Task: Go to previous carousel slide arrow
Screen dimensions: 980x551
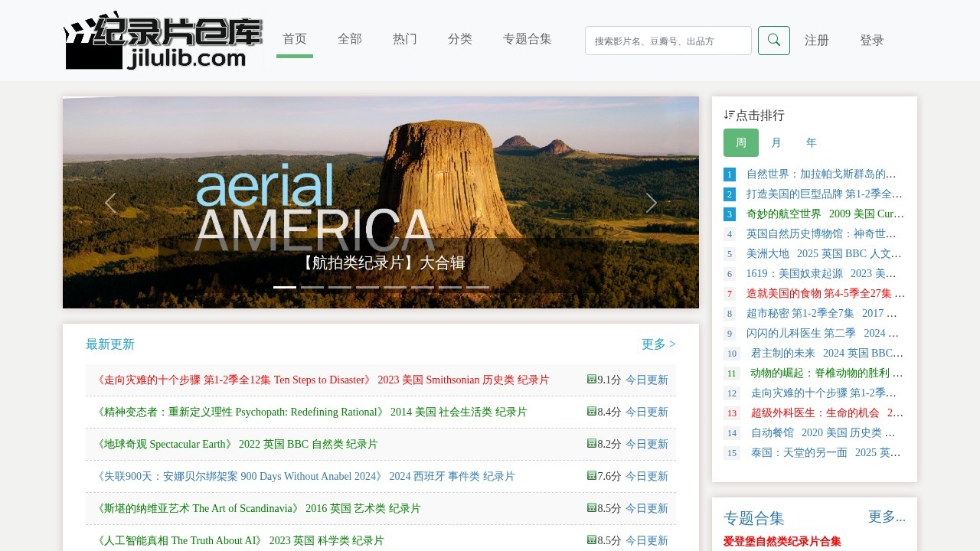Action: pos(110,203)
